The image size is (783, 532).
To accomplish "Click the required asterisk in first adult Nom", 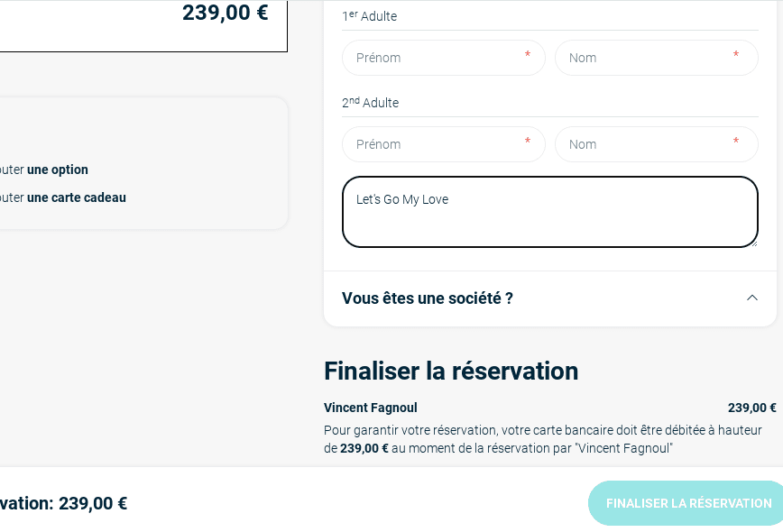I will pyautogui.click(x=735, y=54).
